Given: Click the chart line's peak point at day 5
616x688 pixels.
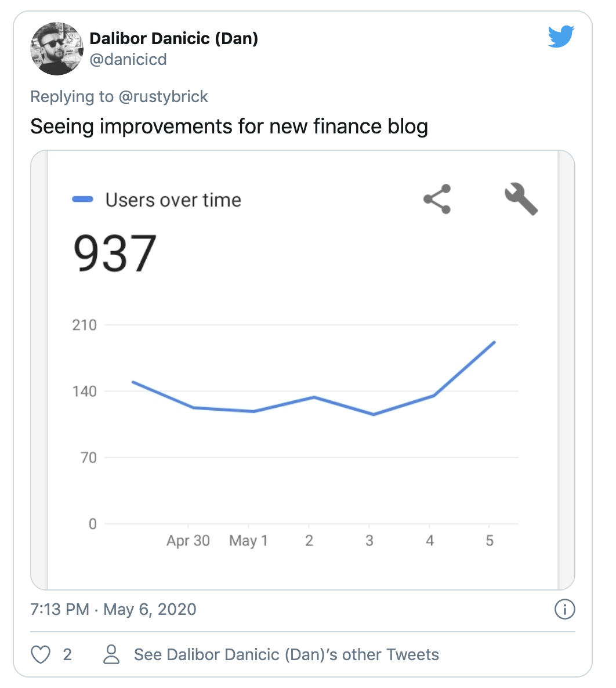Looking at the screenshot, I should point(494,342).
